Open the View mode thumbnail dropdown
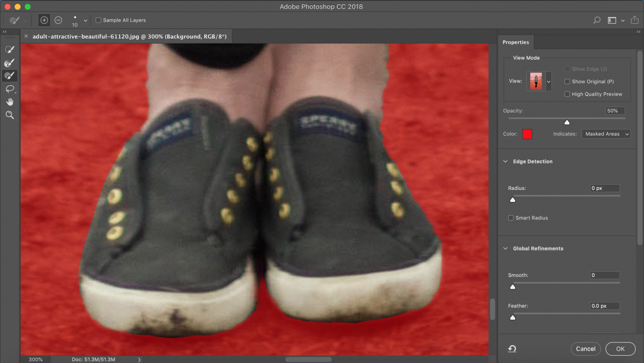644x363 pixels. (x=548, y=82)
